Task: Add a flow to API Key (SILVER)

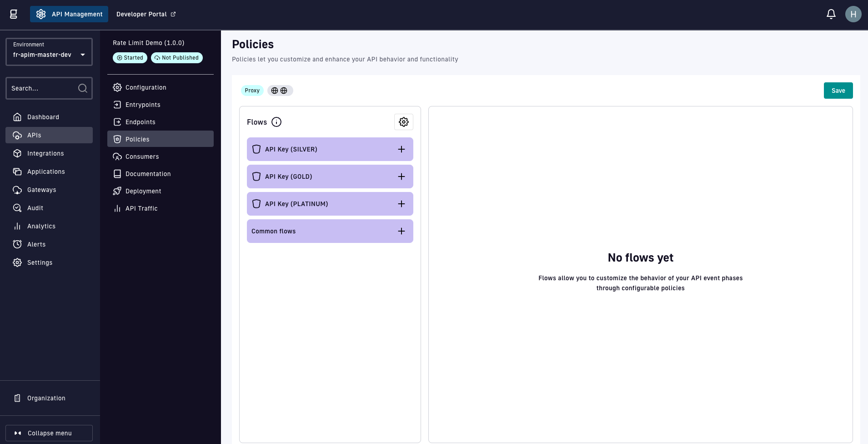Action: [x=401, y=149]
